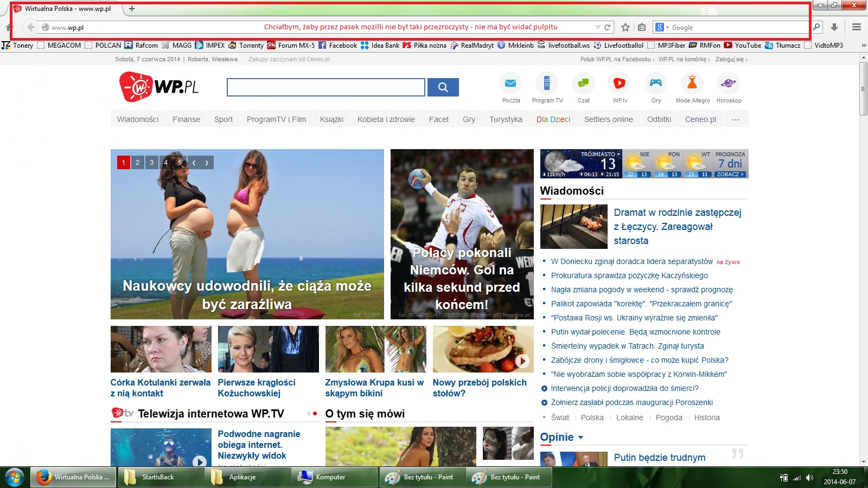
Task: Open the Komputer taskbar window
Action: click(334, 477)
